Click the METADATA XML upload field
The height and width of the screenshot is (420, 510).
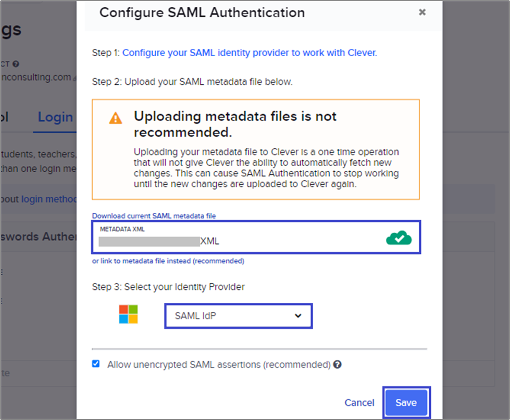(x=256, y=237)
